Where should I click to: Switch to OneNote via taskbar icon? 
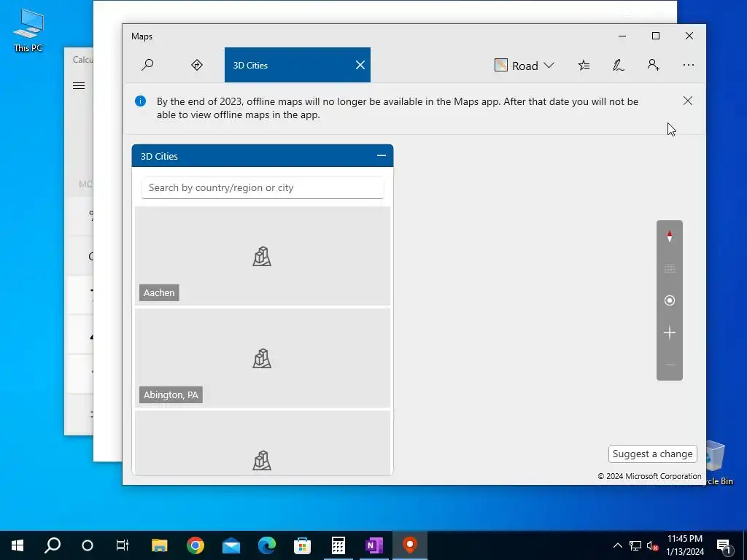tap(374, 545)
